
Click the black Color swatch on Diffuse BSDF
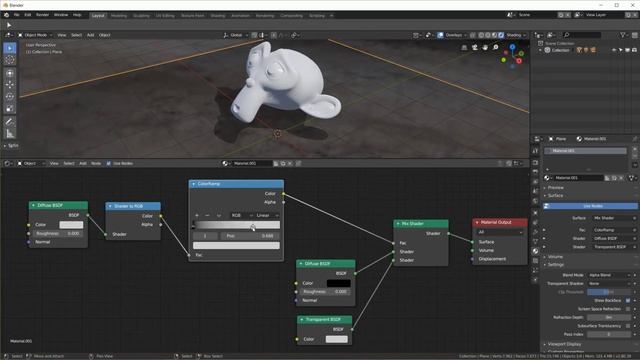pos(338,283)
